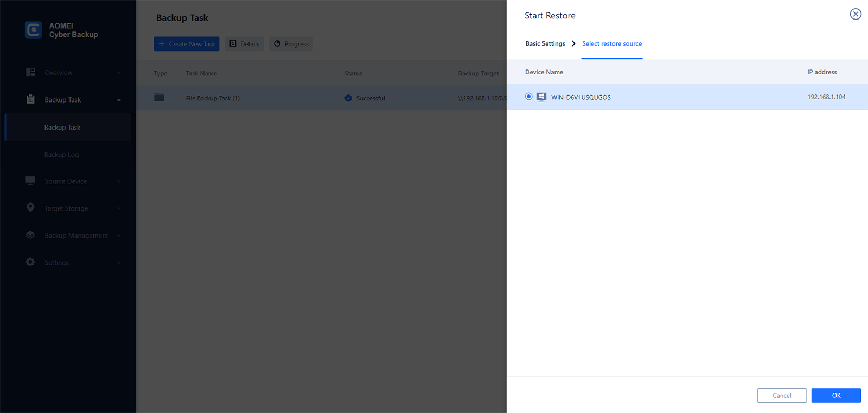Click the File Backup Task (1) name
Image resolution: width=868 pixels, height=413 pixels.
pyautogui.click(x=213, y=98)
